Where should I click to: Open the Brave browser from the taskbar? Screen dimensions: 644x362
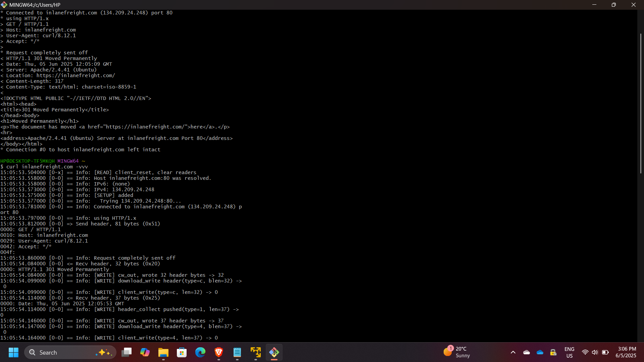[218, 353]
